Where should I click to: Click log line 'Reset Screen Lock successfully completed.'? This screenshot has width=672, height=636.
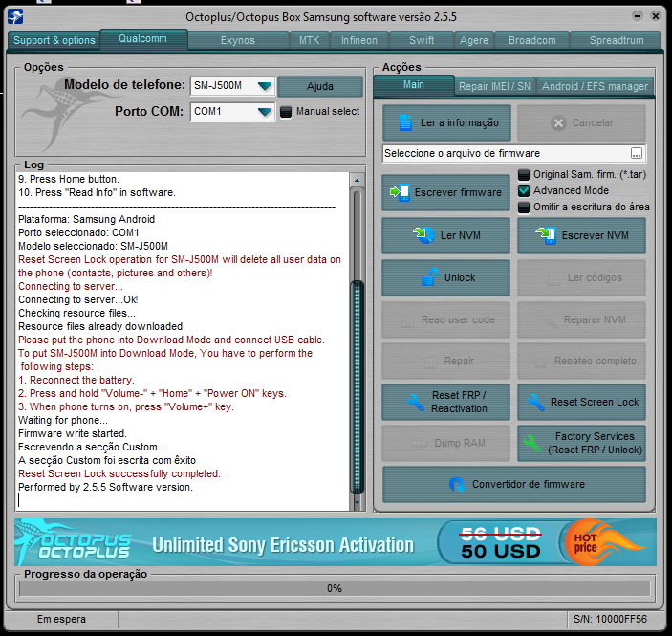click(x=119, y=473)
